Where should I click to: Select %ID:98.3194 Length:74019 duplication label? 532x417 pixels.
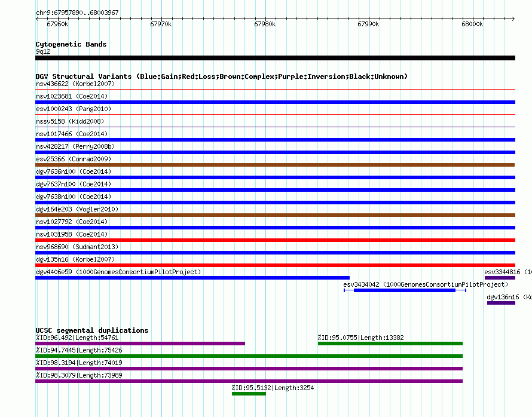point(79,363)
